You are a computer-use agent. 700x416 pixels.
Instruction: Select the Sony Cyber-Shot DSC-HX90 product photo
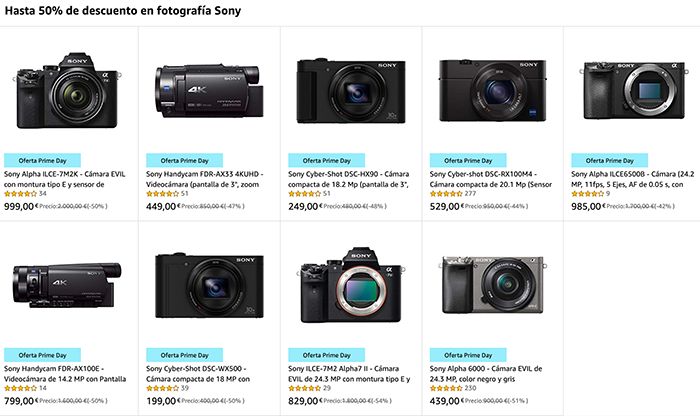coord(349,82)
